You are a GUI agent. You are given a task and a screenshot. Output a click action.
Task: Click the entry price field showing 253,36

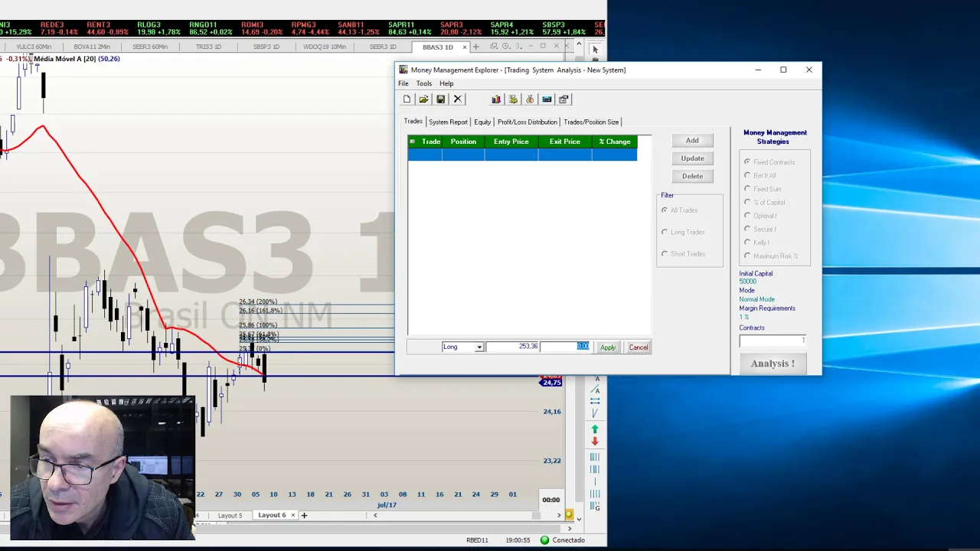pos(512,347)
